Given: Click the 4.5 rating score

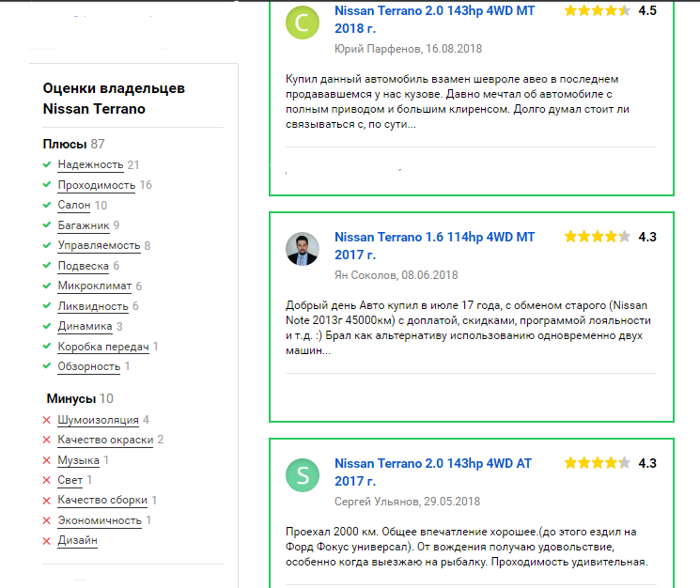Looking at the screenshot, I should 647,10.
